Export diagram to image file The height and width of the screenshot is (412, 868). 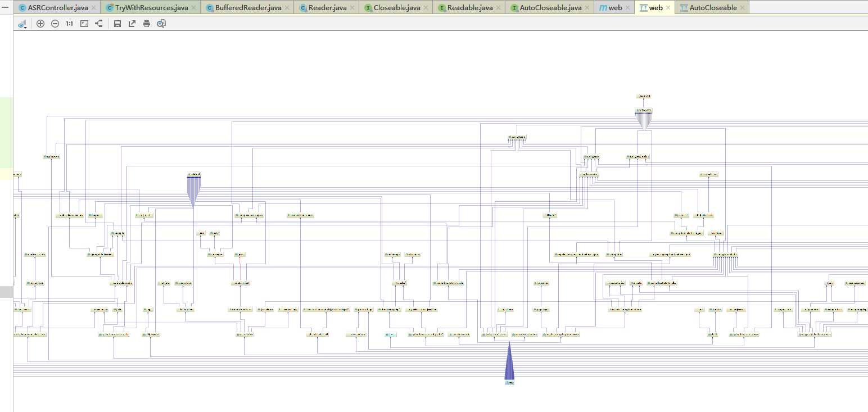click(132, 24)
